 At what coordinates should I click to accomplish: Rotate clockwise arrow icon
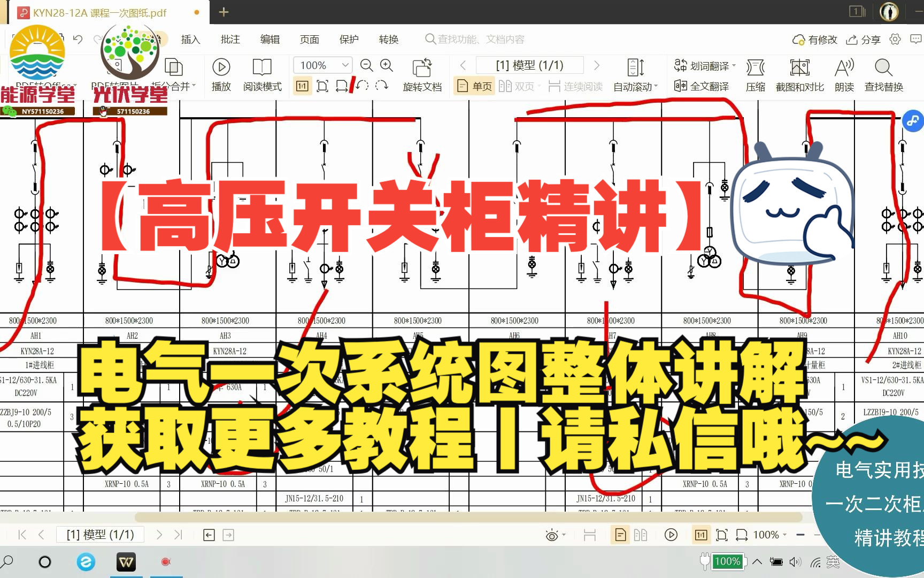pyautogui.click(x=381, y=86)
